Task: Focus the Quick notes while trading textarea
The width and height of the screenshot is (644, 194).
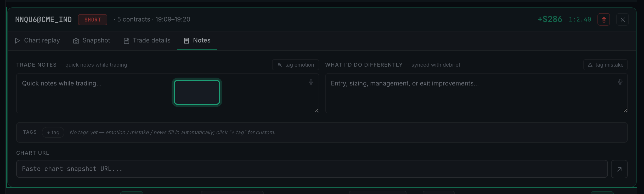Action: click(167, 93)
